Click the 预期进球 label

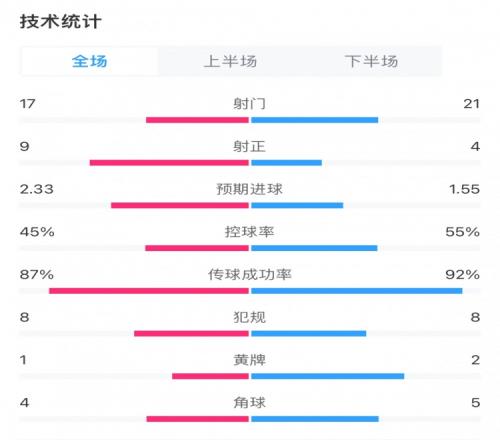(x=249, y=189)
